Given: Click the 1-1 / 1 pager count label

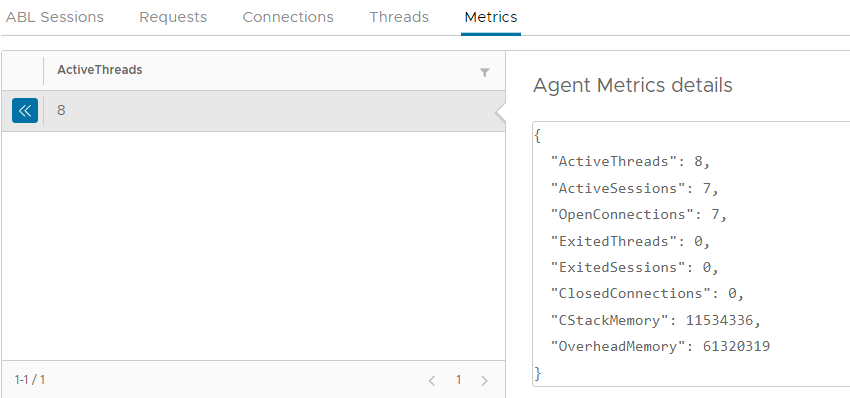Looking at the screenshot, I should pyautogui.click(x=30, y=380).
